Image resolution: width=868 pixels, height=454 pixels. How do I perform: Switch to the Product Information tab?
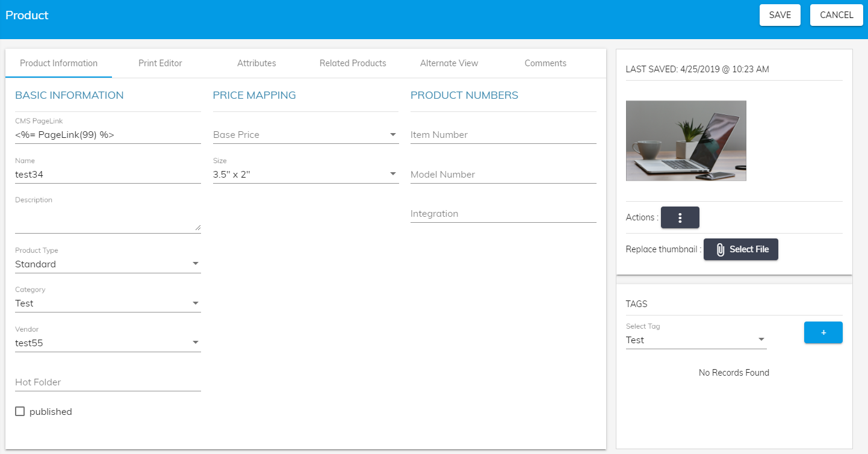point(59,63)
